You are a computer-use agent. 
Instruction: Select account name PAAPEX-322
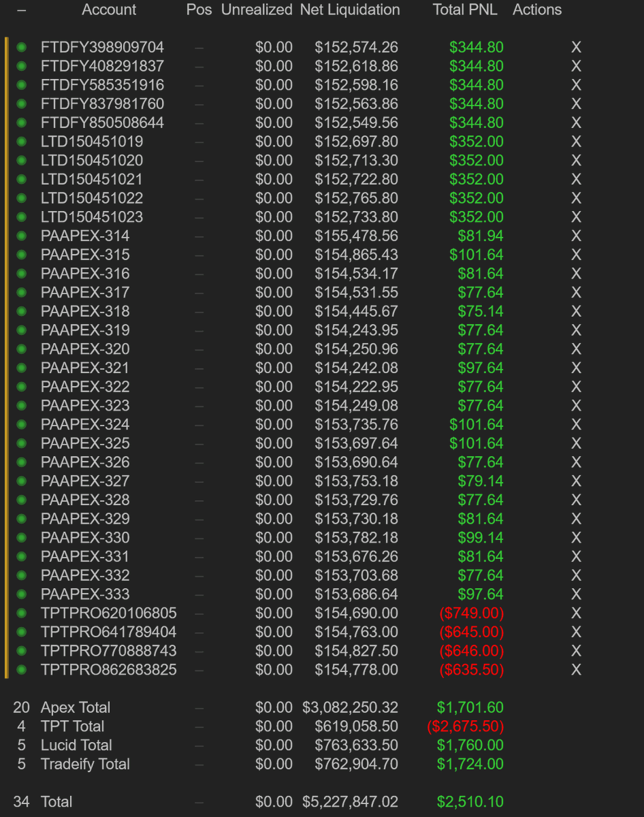point(85,387)
